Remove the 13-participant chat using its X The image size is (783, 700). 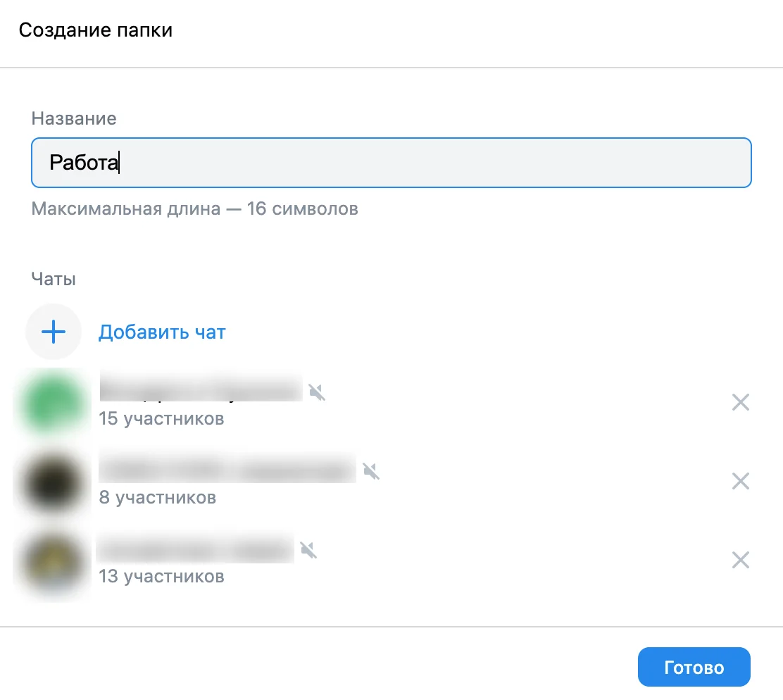(741, 560)
